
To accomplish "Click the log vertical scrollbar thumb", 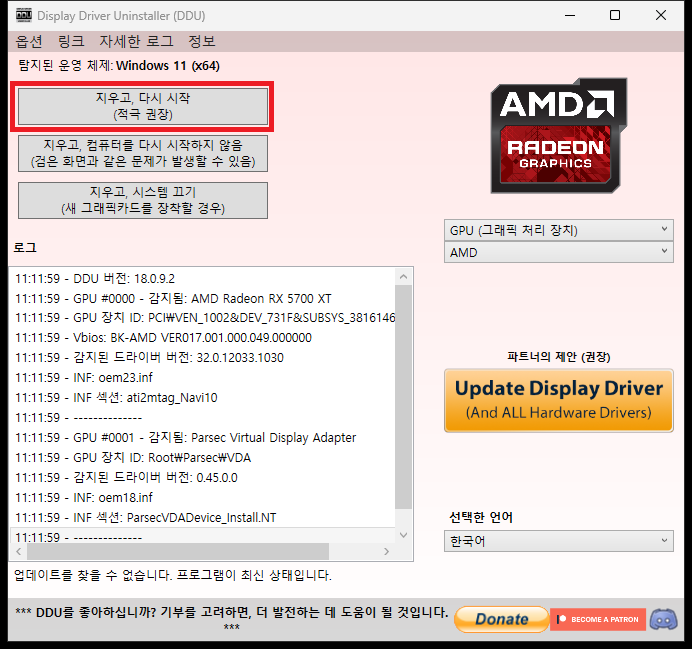I will (x=403, y=397).
